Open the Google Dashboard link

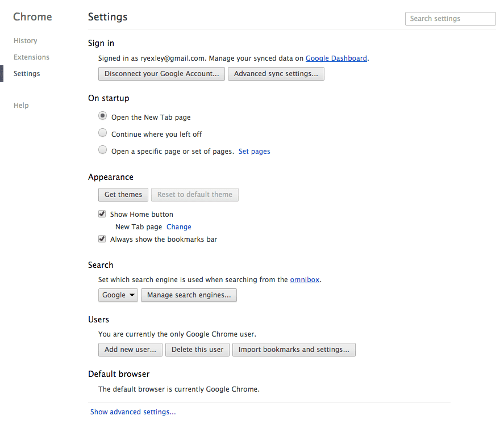pos(336,58)
